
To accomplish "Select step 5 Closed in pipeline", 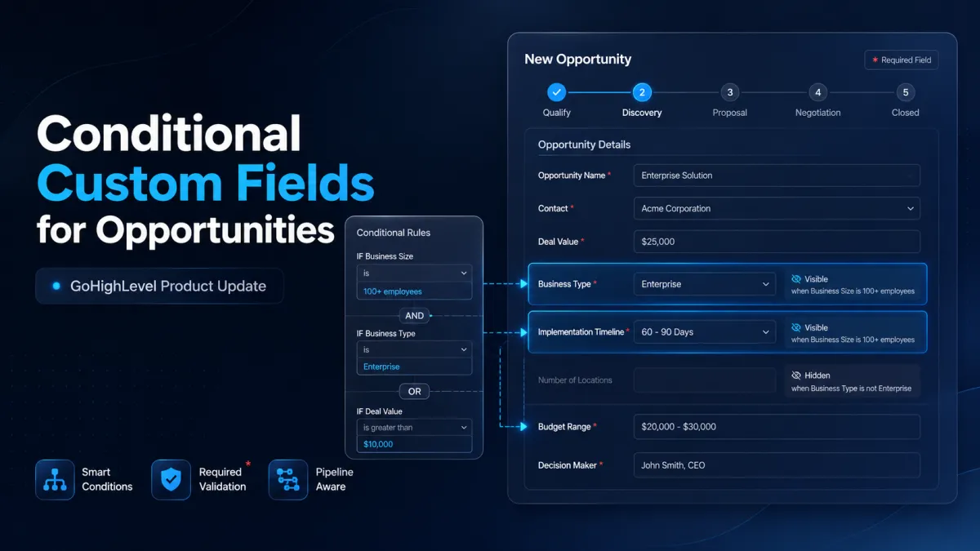I will pos(905,92).
